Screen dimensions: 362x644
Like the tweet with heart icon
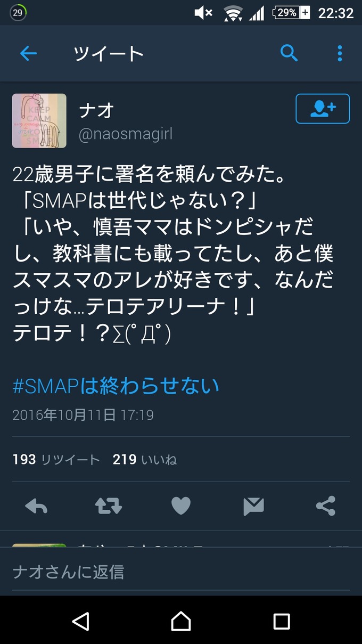point(181,506)
